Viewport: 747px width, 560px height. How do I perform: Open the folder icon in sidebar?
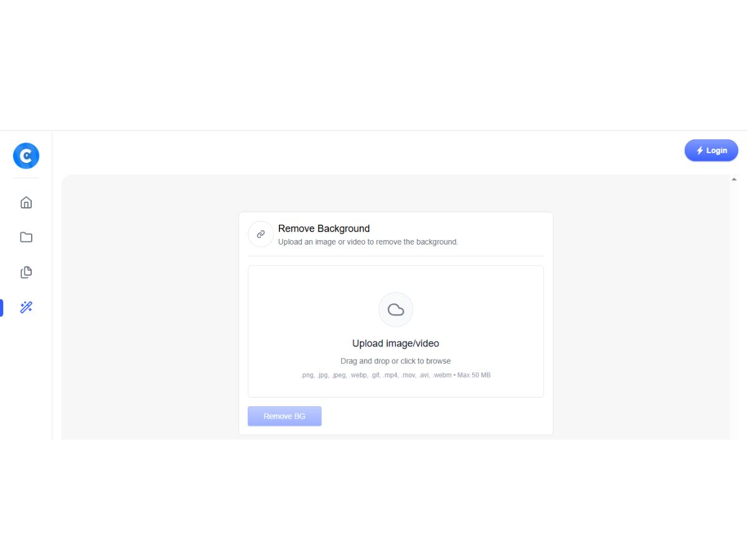26,237
